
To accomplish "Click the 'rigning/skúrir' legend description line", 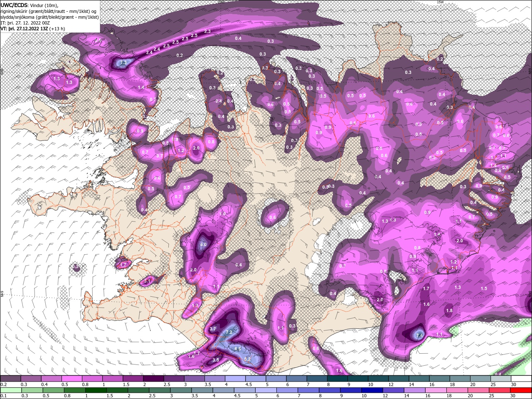I will [x=48, y=11].
